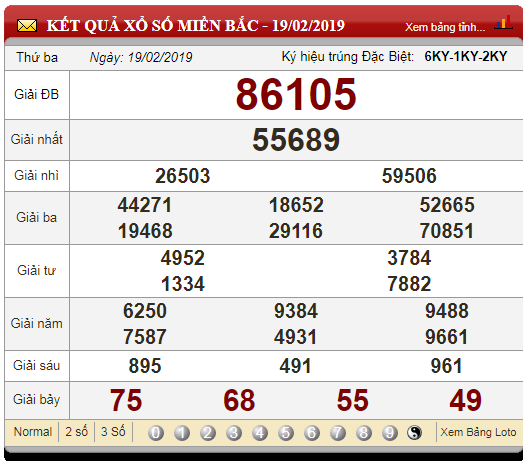Click the Giải ba row label
Screen dimensions: 523x461
tap(36, 217)
